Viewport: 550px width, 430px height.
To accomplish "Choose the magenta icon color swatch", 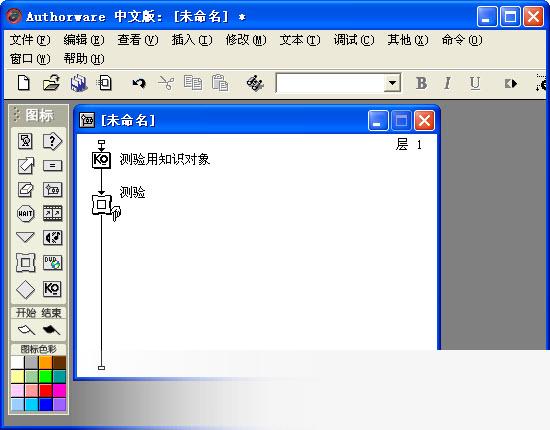I will (x=59, y=390).
